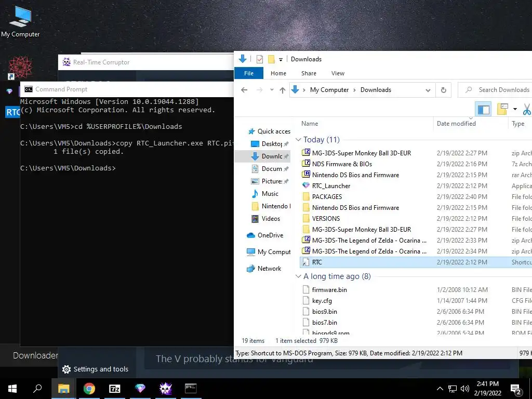
Task: Refresh the Downloads folder view
Action: 443,90
